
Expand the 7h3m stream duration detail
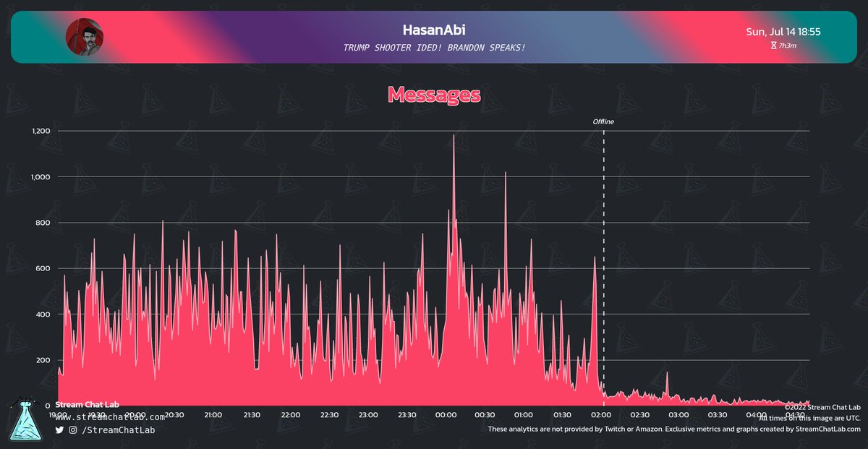[786, 45]
